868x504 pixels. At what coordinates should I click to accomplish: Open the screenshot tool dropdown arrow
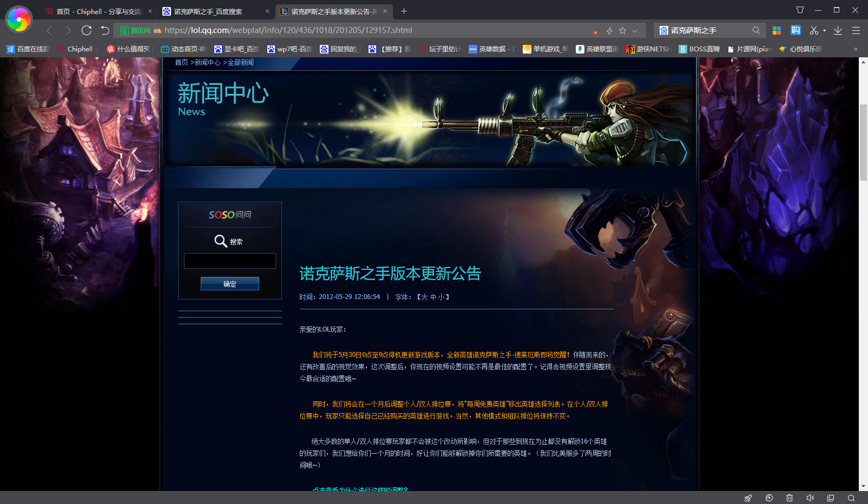[x=824, y=31]
